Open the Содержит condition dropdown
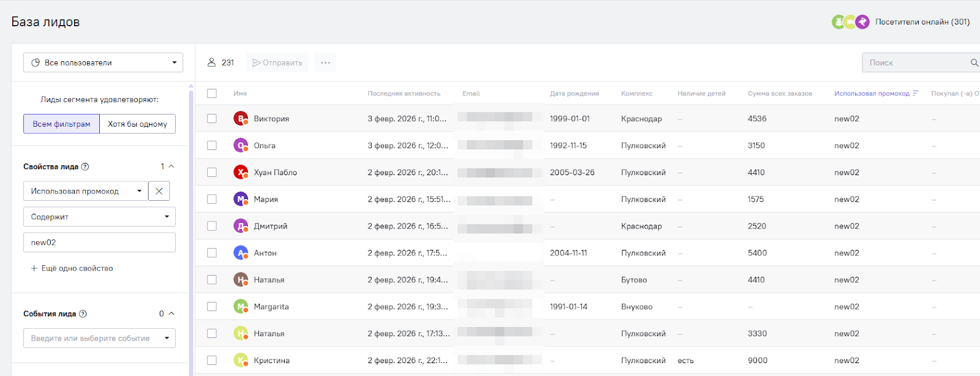The height and width of the screenshot is (376, 980). coord(99,217)
